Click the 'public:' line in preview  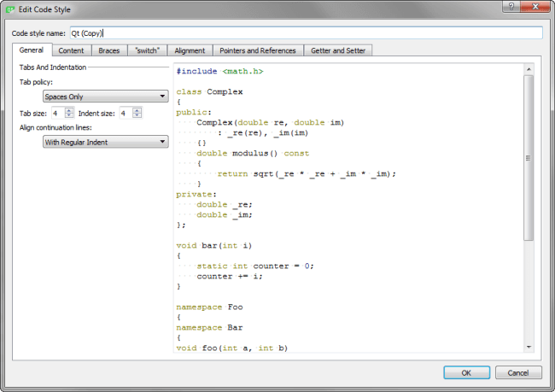[194, 112]
